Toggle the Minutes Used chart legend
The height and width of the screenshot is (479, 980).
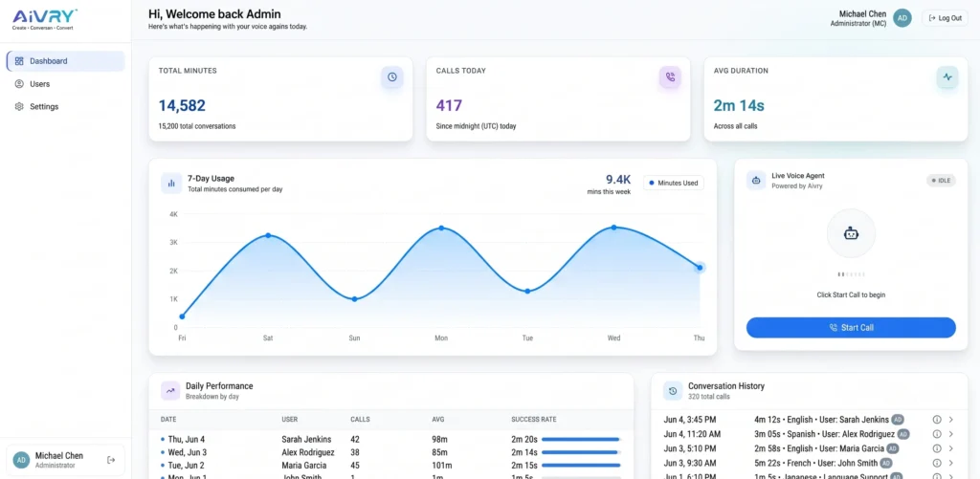click(x=673, y=183)
